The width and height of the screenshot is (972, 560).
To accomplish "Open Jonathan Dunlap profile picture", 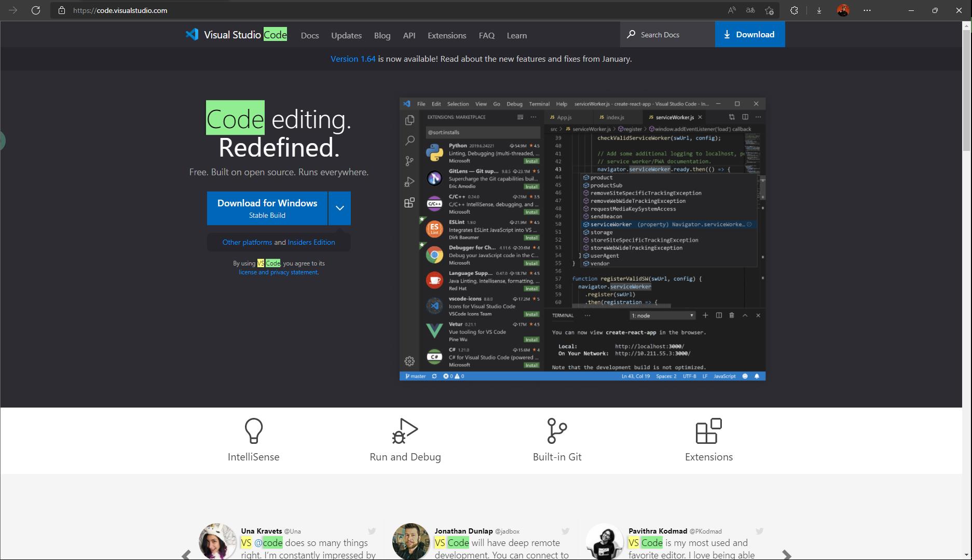I will tap(411, 541).
